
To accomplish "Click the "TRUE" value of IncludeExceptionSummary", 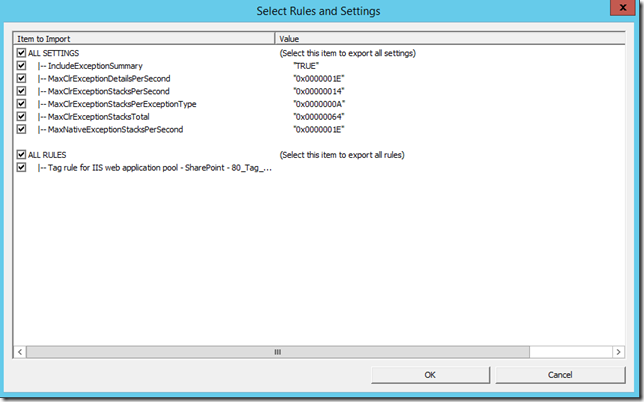I will pos(306,65).
